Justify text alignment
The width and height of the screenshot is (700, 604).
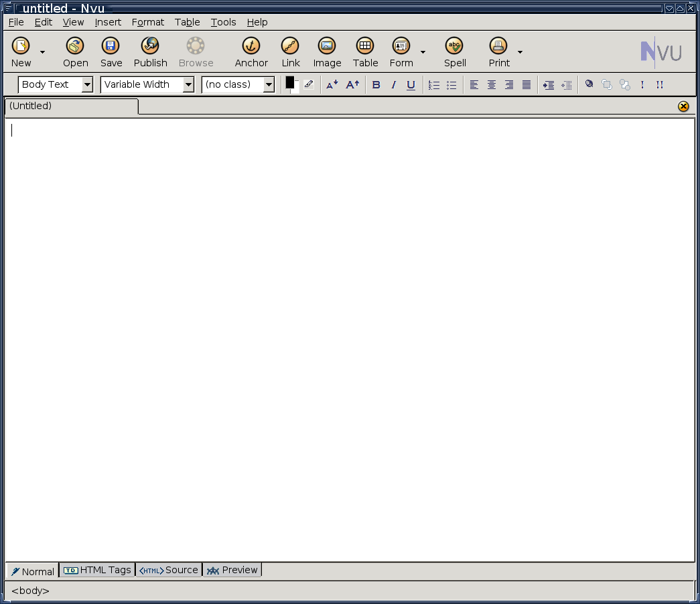point(527,85)
